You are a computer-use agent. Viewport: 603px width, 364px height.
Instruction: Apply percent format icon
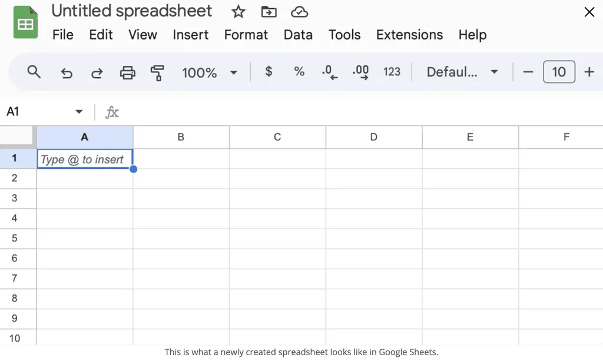(299, 72)
